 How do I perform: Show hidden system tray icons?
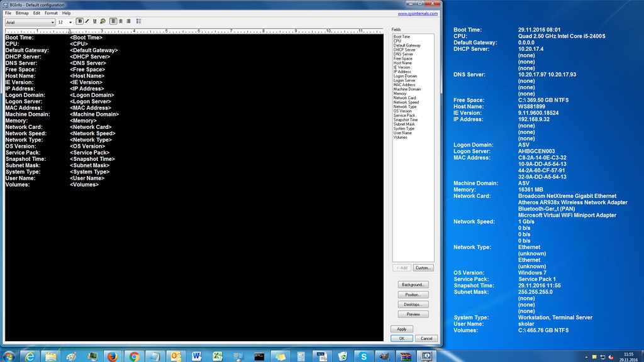pos(586,357)
